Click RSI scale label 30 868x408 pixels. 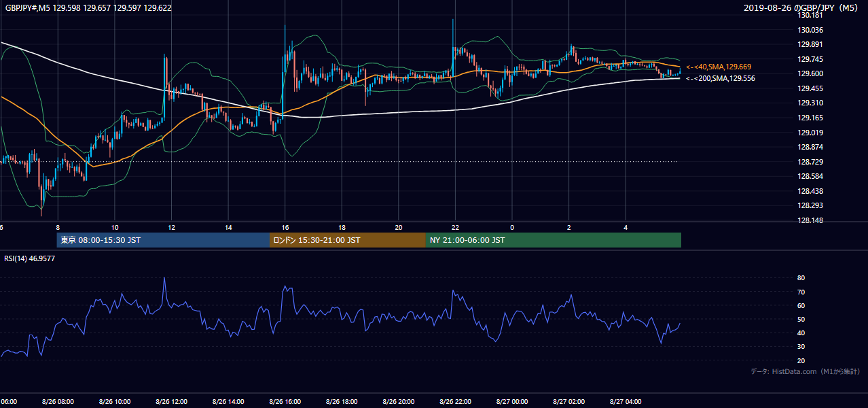pyautogui.click(x=801, y=347)
